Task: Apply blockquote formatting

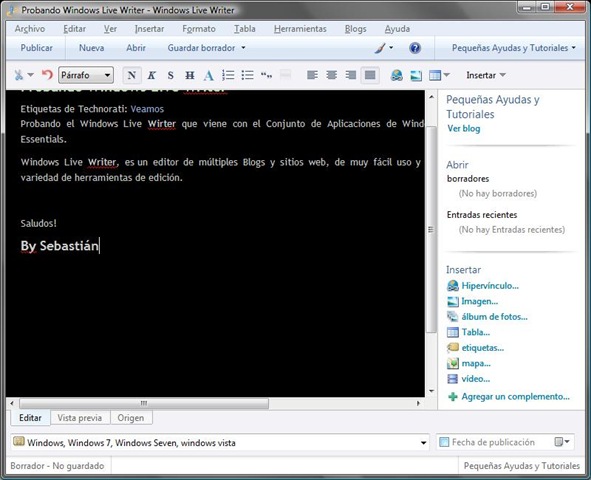Action: click(x=266, y=75)
